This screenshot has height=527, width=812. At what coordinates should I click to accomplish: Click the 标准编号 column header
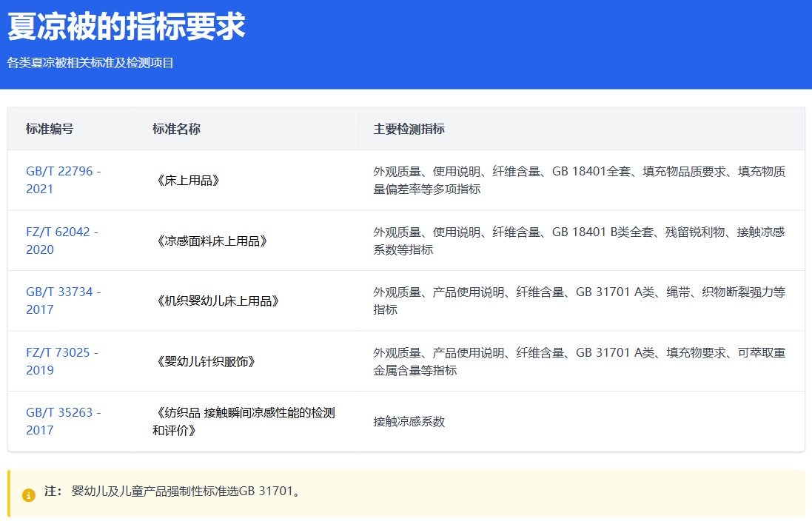click(50, 129)
